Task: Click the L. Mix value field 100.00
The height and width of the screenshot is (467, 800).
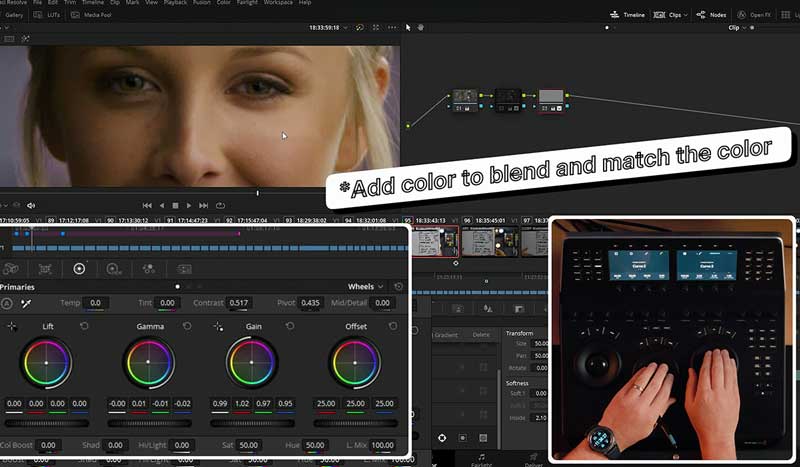Action: tap(382, 445)
